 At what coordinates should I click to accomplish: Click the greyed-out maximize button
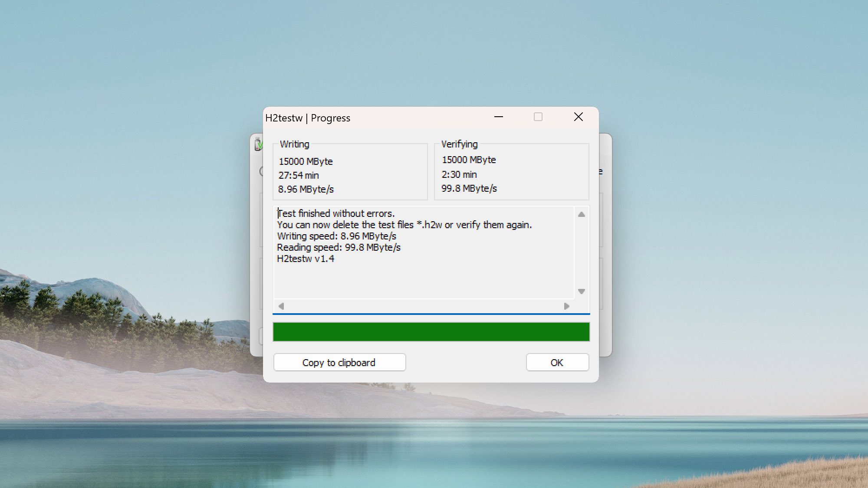[538, 117]
